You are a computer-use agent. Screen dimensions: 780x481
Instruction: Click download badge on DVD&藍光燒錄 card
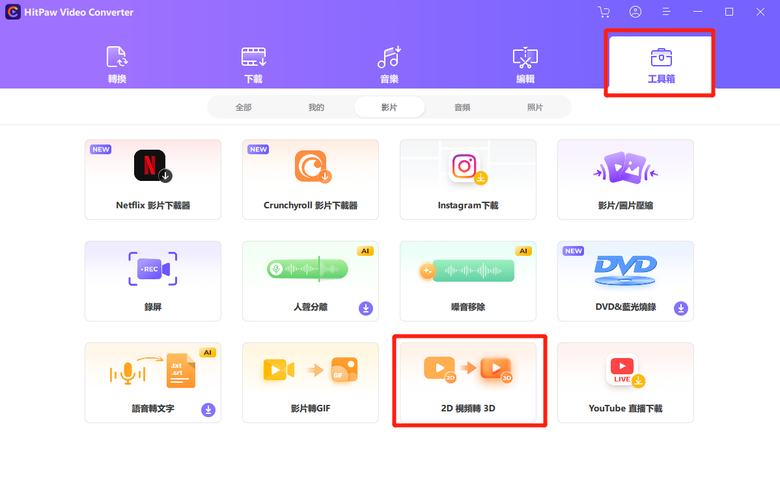click(681, 308)
